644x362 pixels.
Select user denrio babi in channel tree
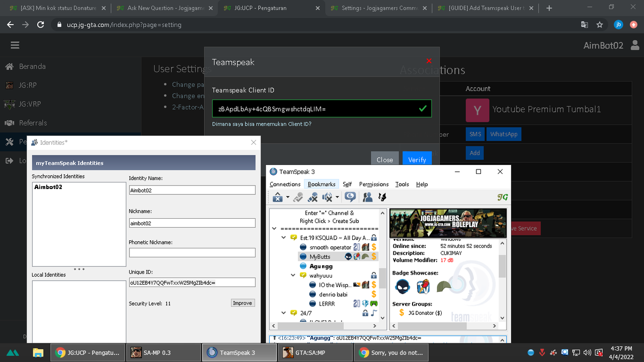[x=333, y=294]
